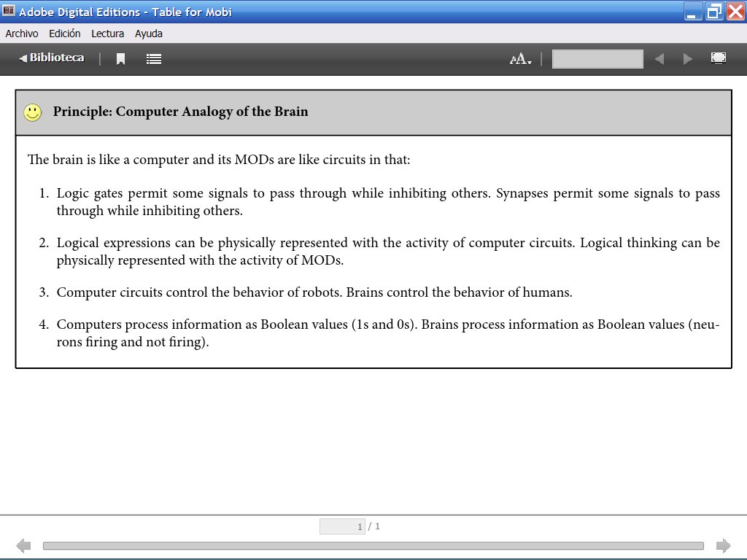
Task: Open the Edición menu
Action: tap(65, 34)
